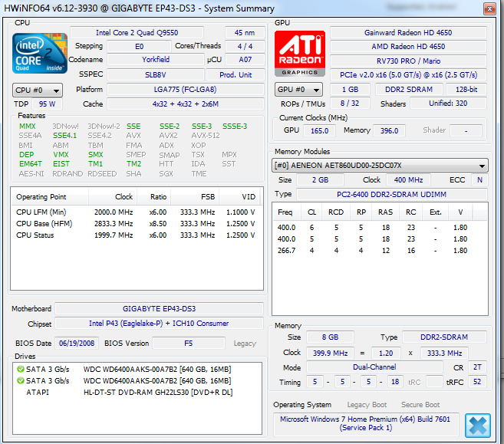Image resolution: width=504 pixels, height=444 pixels.
Task: Select the CPU Base (HFM) row
Action: pyautogui.click(x=137, y=224)
